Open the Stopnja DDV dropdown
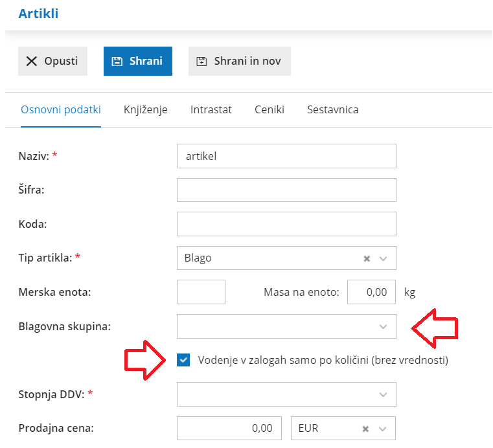The image size is (493, 448). [x=286, y=394]
